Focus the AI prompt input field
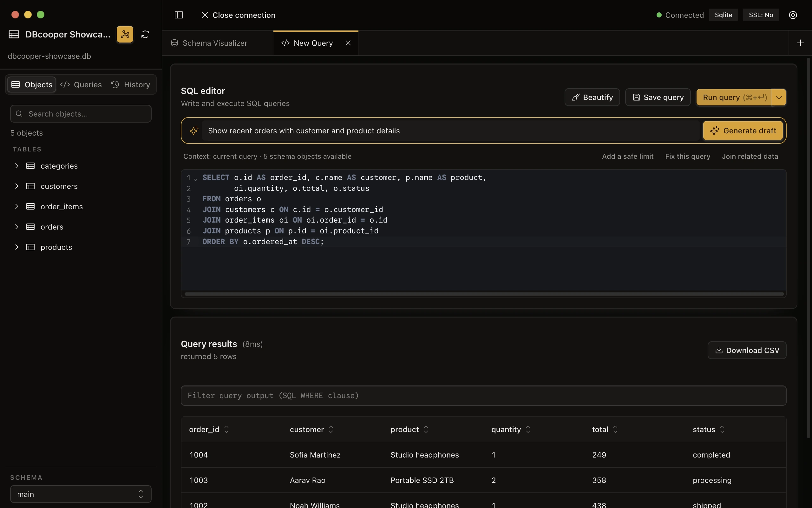Viewport: 812px width, 508px height. (x=451, y=130)
